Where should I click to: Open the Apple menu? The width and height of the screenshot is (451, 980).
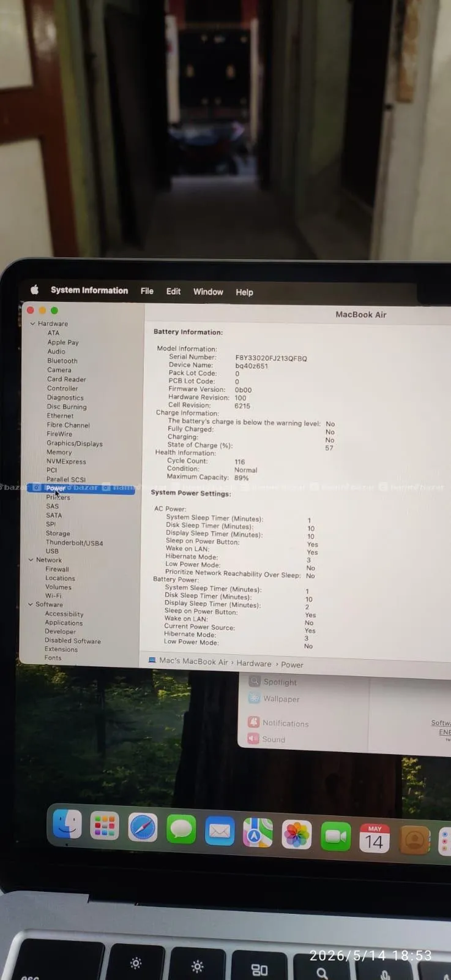35,290
